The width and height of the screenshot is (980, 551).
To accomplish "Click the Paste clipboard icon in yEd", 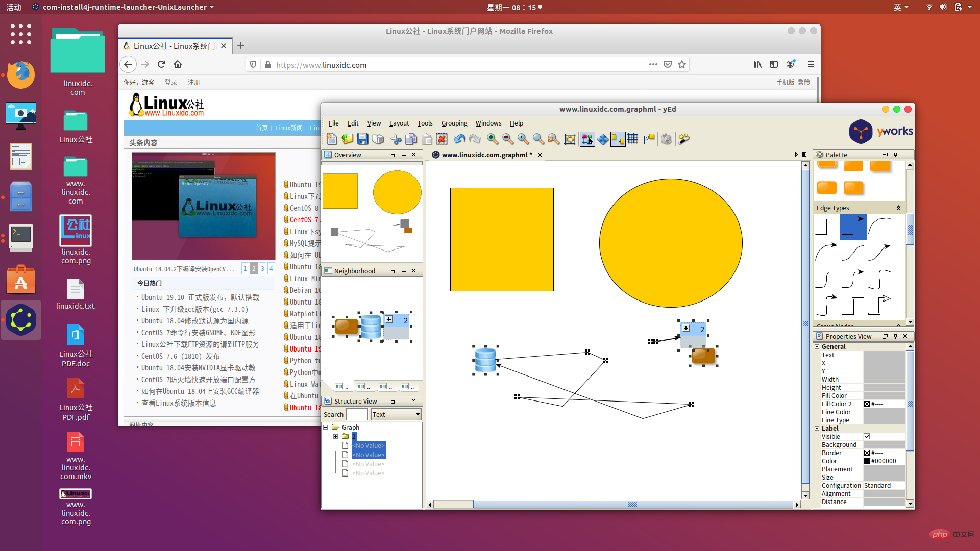I will (x=427, y=139).
